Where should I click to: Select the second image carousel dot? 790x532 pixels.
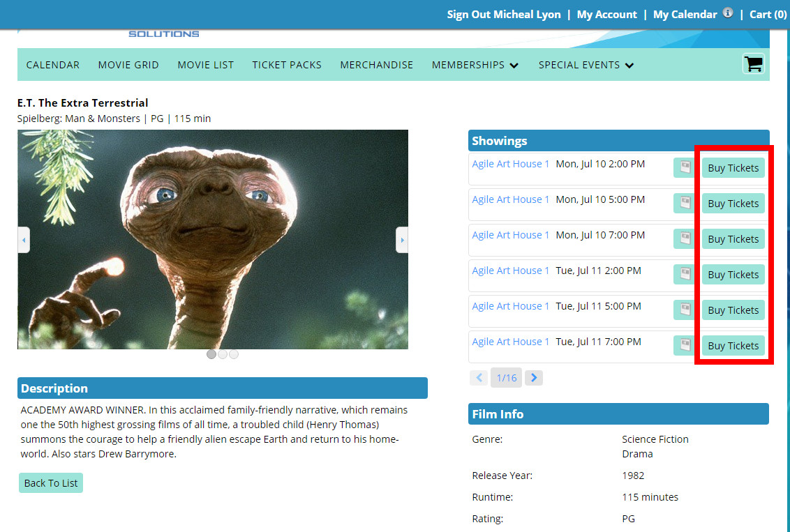[x=223, y=354]
